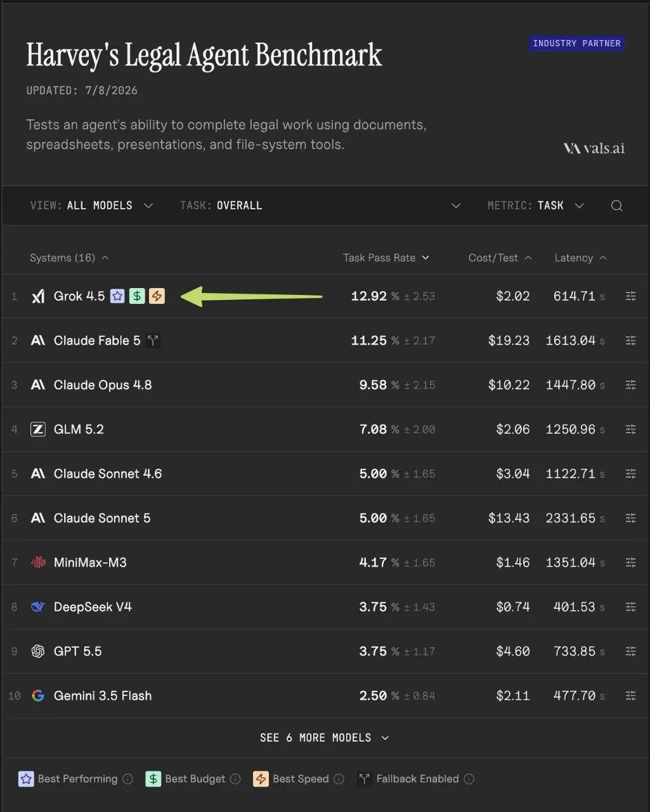Viewport: 650px width, 812px height.
Task: Open the Task: Overall dropdown
Action: pos(320,206)
